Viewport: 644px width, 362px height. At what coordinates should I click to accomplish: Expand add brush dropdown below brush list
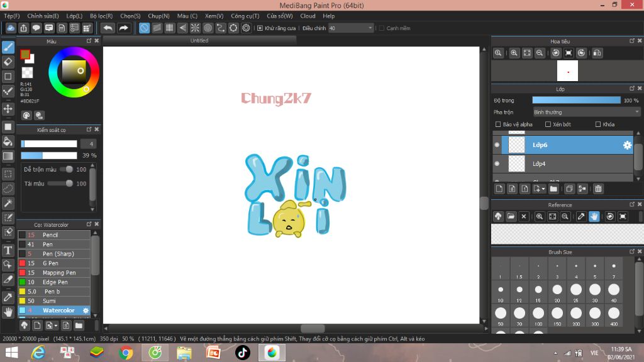tap(55, 326)
